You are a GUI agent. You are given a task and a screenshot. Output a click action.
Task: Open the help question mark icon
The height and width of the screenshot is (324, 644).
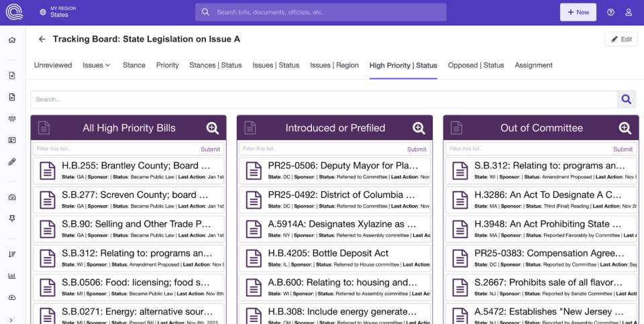610,12
